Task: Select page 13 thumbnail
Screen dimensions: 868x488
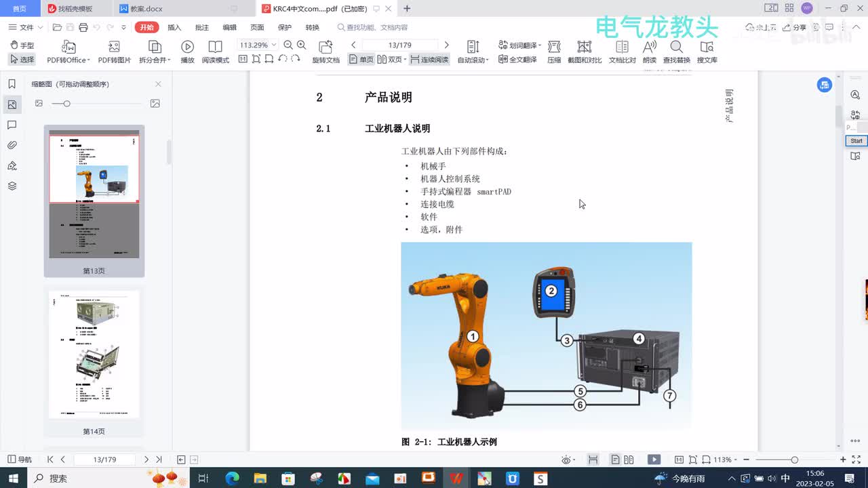Action: [94, 201]
